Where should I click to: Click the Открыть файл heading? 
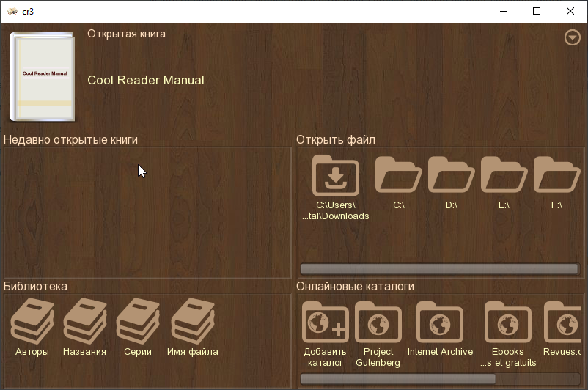336,140
